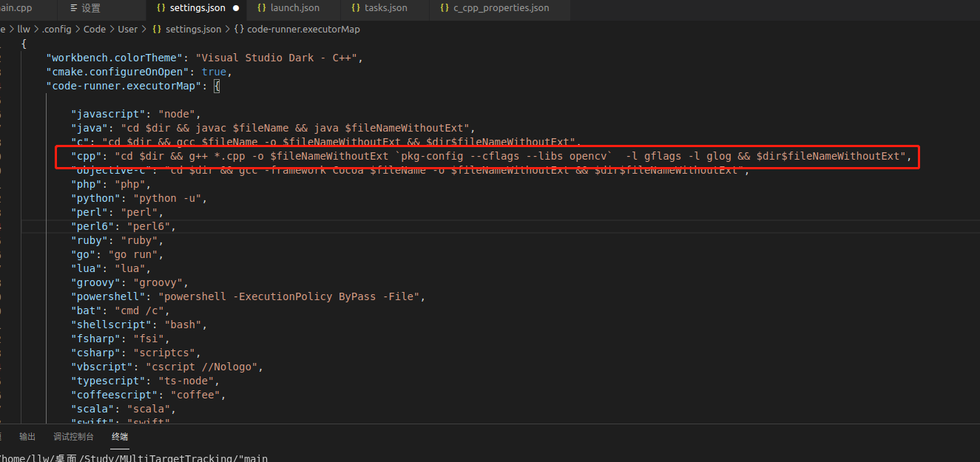Click the true value of cmake.configureOnOpen
Viewport: 980px width, 462px height.
click(214, 72)
